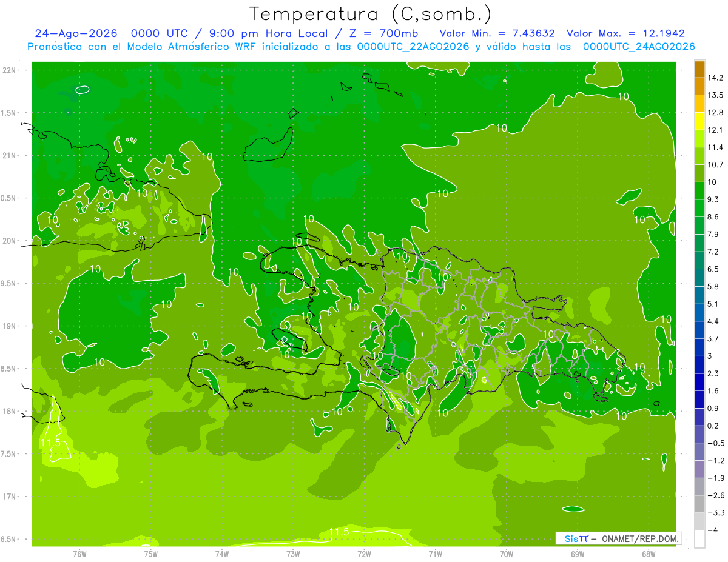Select 'Valor Min. = 7.43632' text

click(497, 33)
